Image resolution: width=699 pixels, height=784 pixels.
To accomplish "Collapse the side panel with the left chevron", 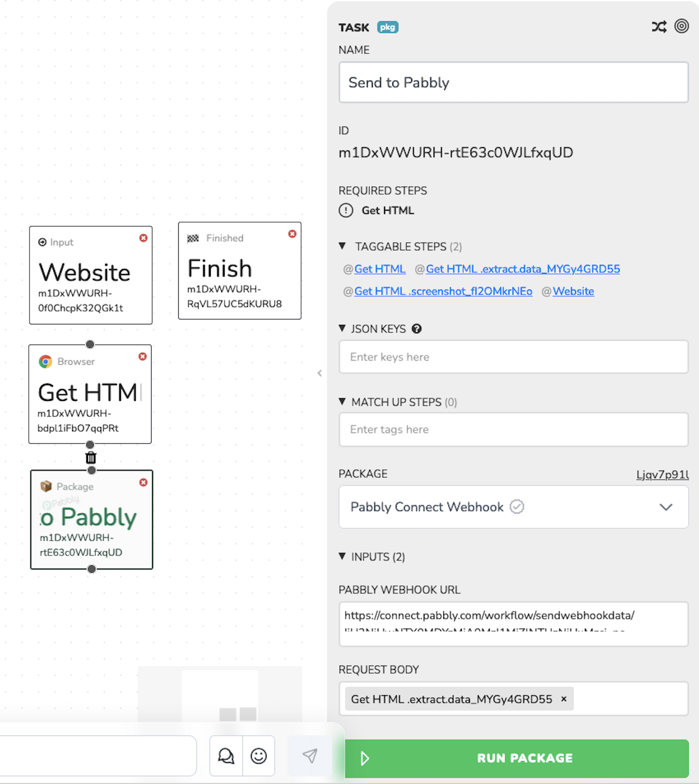I will 319,373.
